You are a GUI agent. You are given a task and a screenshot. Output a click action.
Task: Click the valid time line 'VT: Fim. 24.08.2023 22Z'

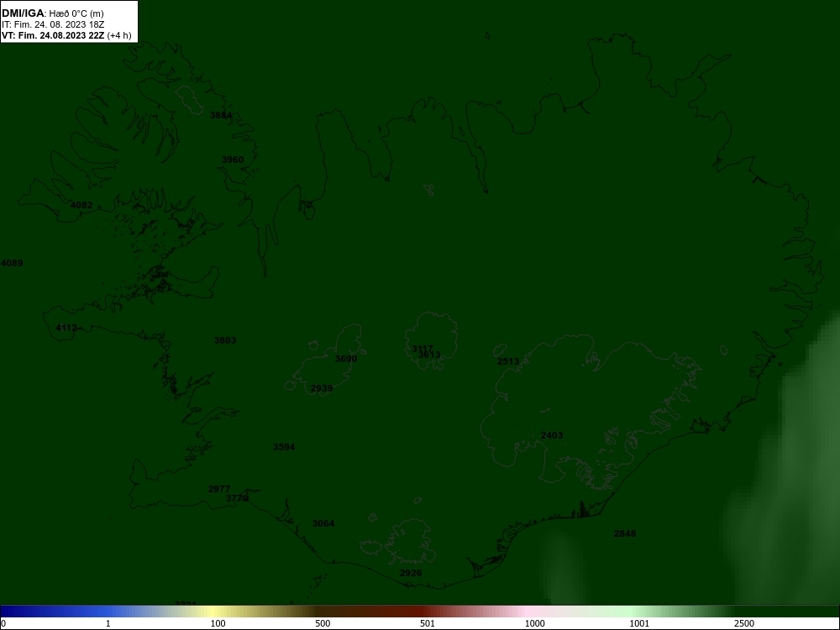coord(53,35)
